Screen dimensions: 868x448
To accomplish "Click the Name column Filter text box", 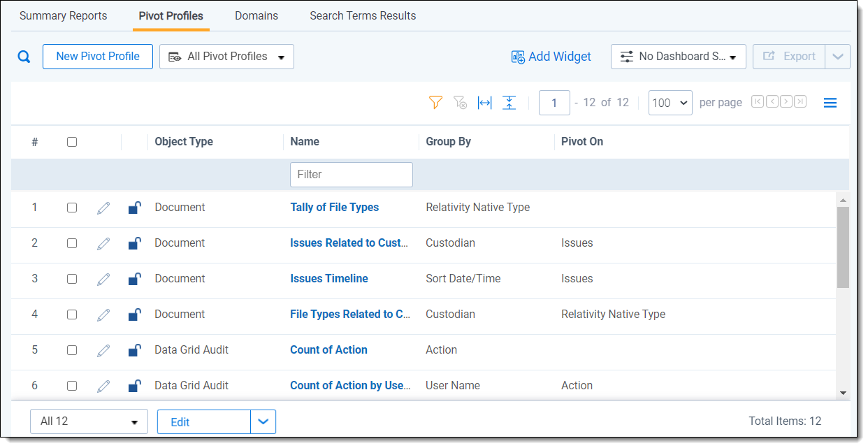I will tap(351, 175).
